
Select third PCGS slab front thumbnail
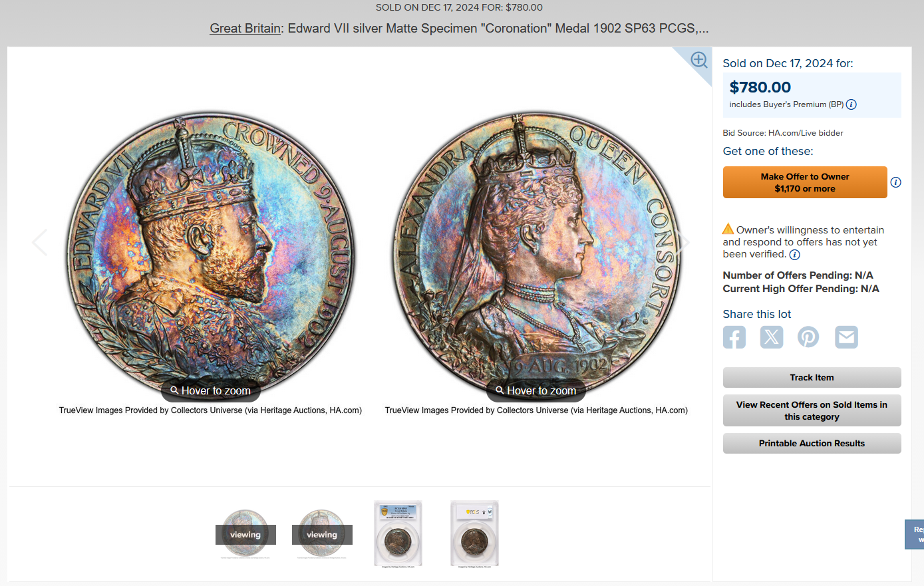[x=398, y=534]
